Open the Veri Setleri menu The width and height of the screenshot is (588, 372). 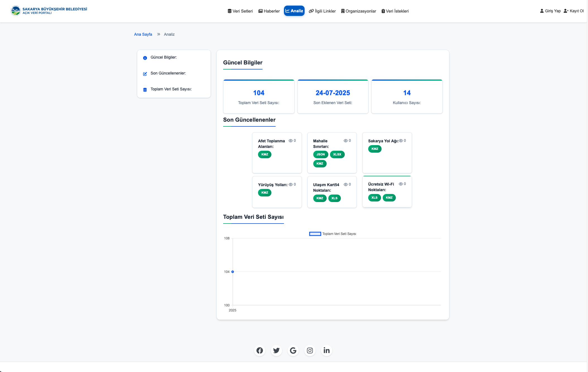tap(240, 11)
